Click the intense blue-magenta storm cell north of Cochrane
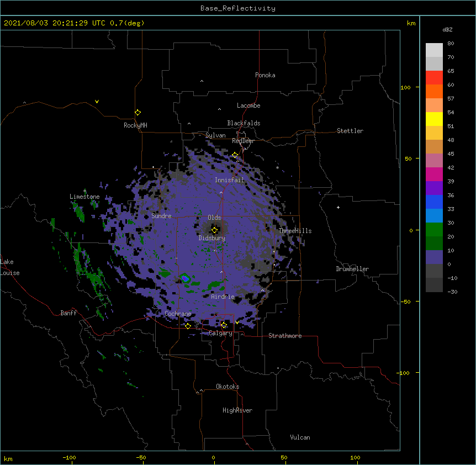Screen dimensions: 476x465 click(x=184, y=278)
